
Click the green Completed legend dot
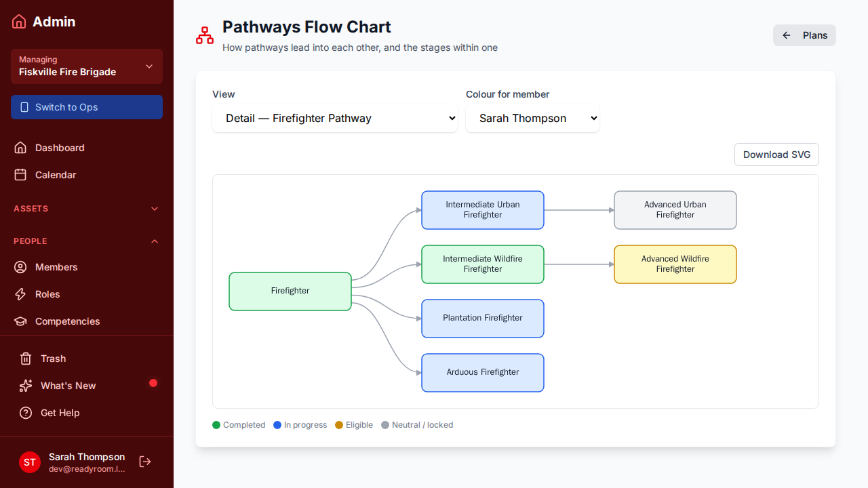click(x=216, y=425)
